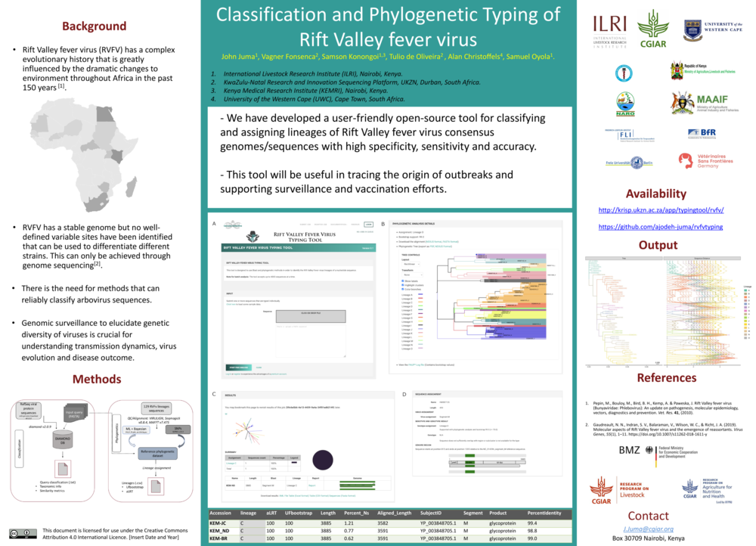Click the Lineage A color swatch

(x=420, y=295)
